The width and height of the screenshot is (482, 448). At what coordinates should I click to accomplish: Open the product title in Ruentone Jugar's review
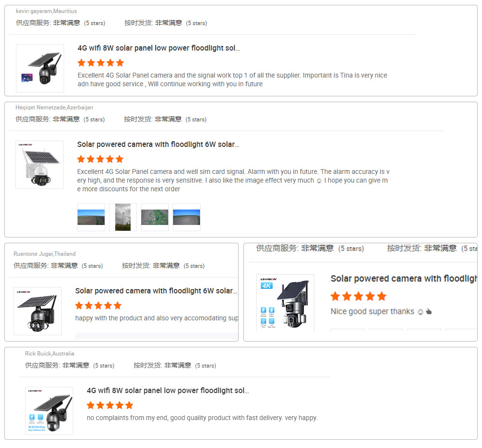[x=156, y=290]
